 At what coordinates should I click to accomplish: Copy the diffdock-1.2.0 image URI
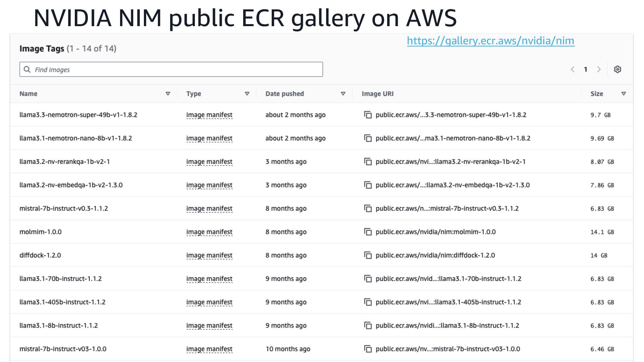(x=368, y=255)
